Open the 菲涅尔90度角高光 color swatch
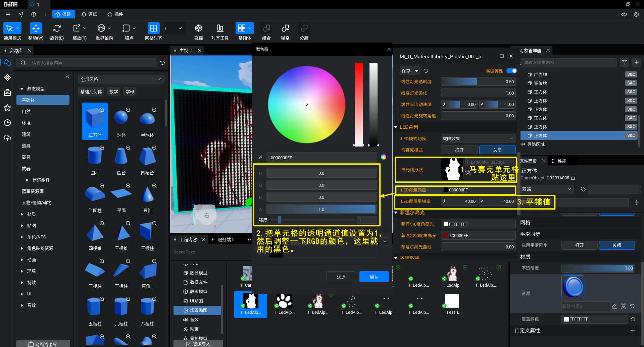This screenshot has width=644, height=347. [446, 235]
